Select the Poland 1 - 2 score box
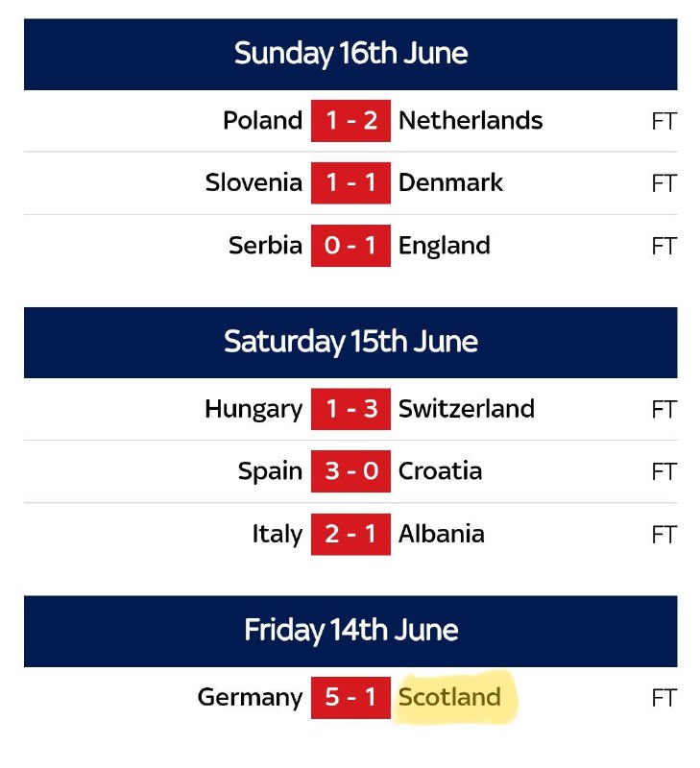 350,121
